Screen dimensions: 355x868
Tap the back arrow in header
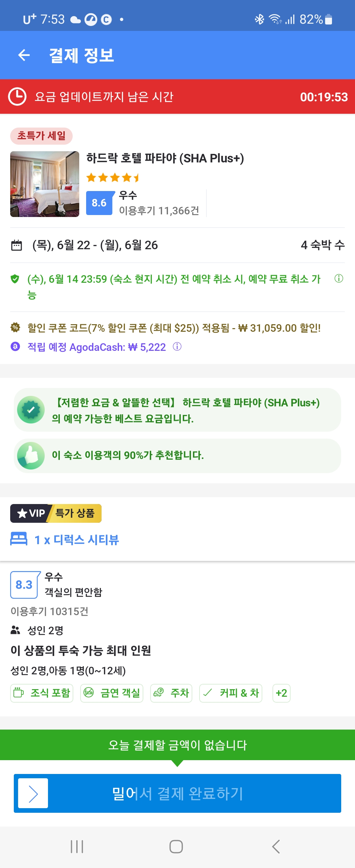tap(24, 55)
